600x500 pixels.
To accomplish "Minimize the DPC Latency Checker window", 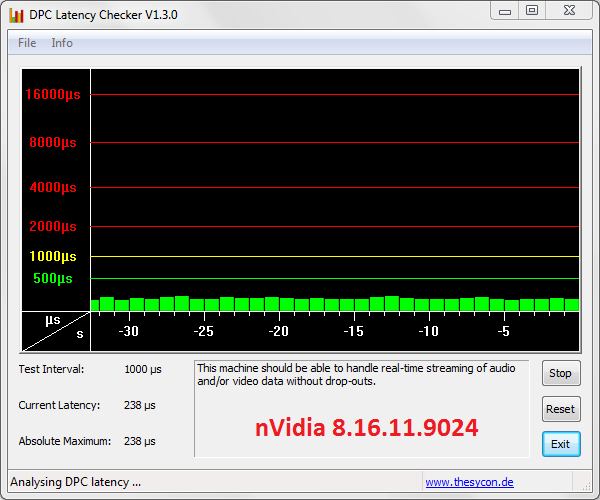I will [505, 11].
